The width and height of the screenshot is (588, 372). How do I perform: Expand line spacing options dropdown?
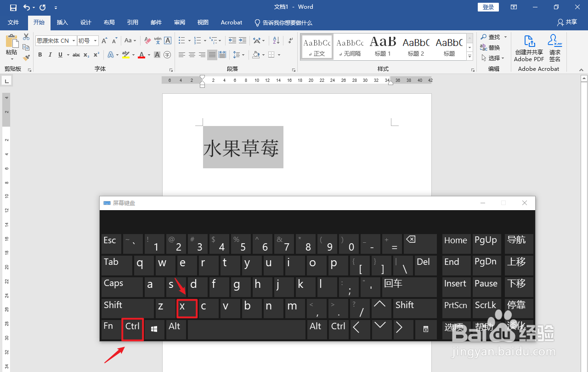point(243,55)
